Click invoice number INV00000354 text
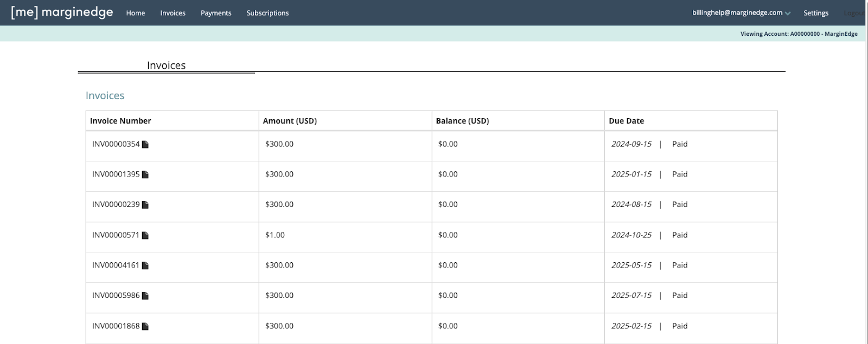Image resolution: width=868 pixels, height=344 pixels. pyautogui.click(x=116, y=144)
